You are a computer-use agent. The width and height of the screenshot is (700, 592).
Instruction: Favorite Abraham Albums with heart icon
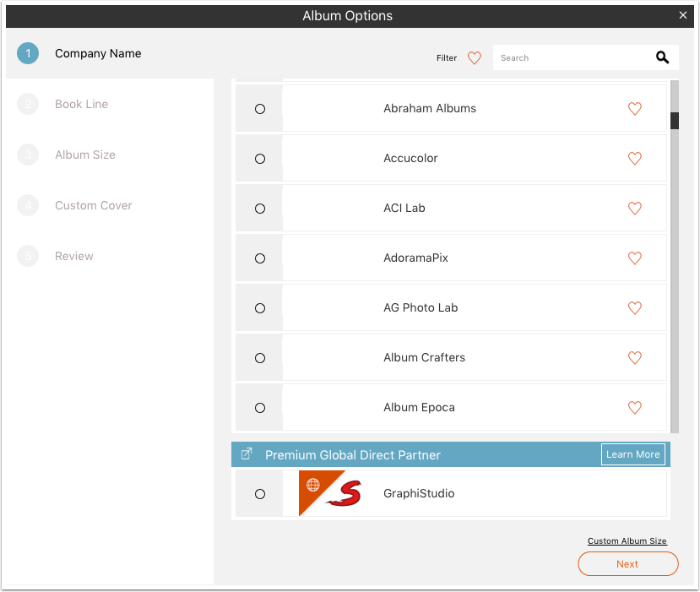(x=634, y=108)
